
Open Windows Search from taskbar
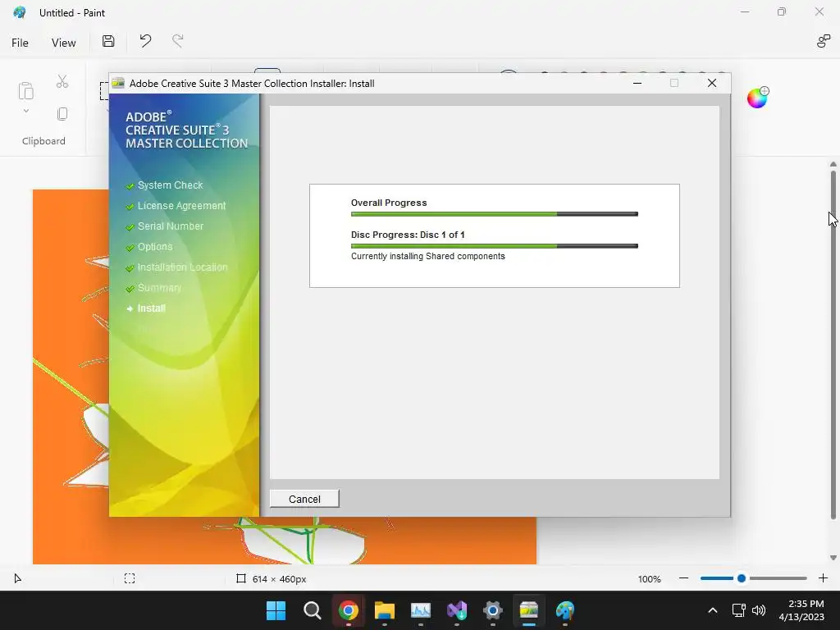(x=312, y=610)
